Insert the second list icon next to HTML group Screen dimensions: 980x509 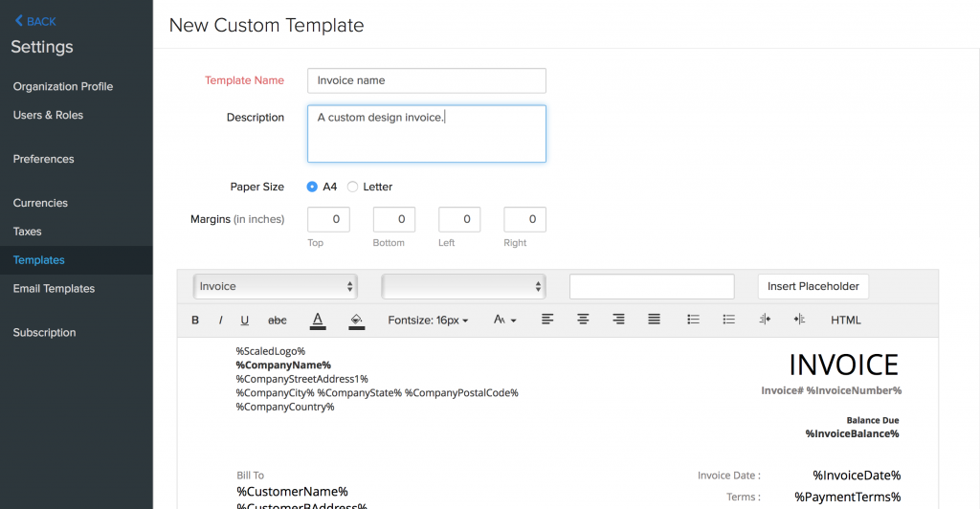(728, 320)
